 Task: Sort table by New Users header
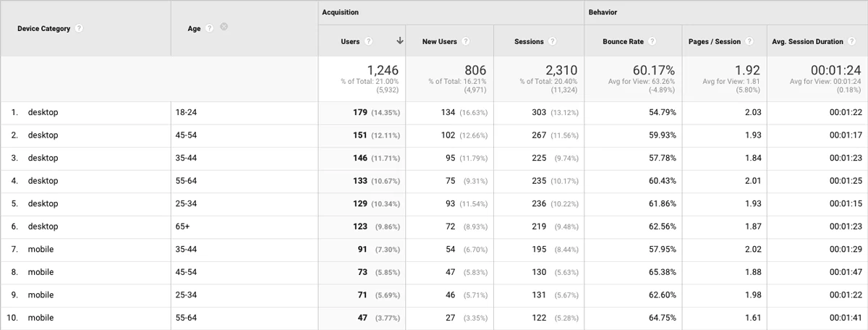[440, 42]
